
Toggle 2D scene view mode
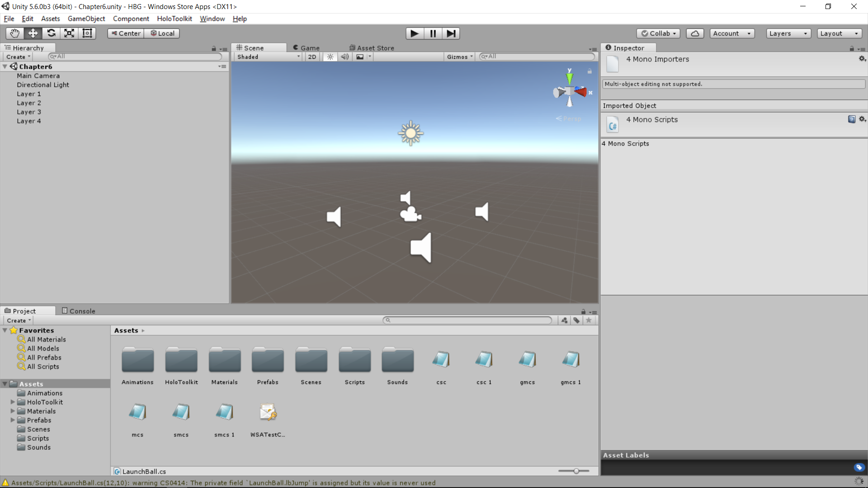pyautogui.click(x=312, y=57)
